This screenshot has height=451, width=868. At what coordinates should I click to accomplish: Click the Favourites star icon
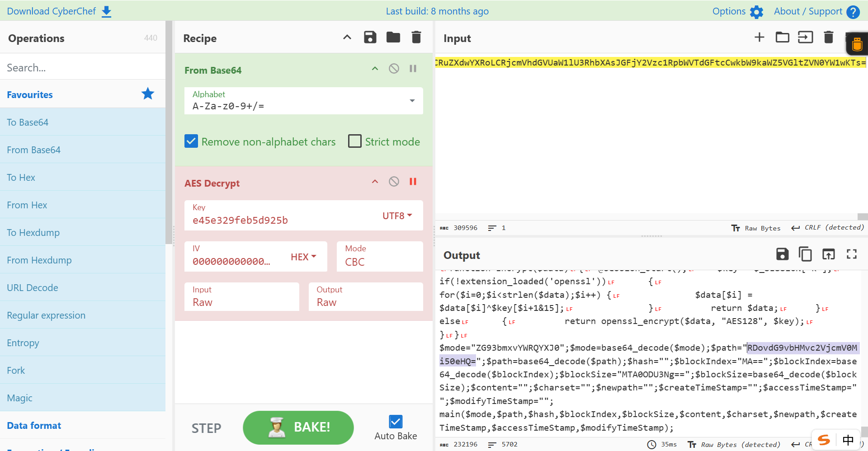148,94
